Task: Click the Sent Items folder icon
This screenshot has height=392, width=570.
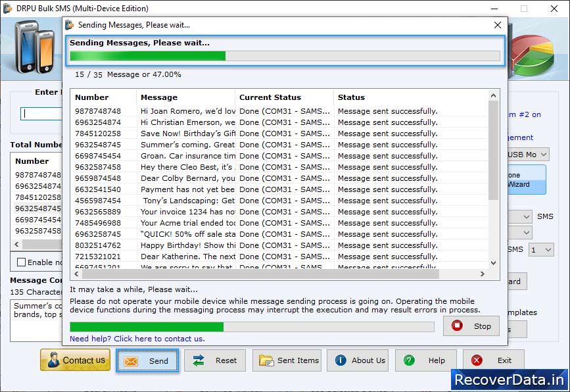Action: (x=266, y=360)
